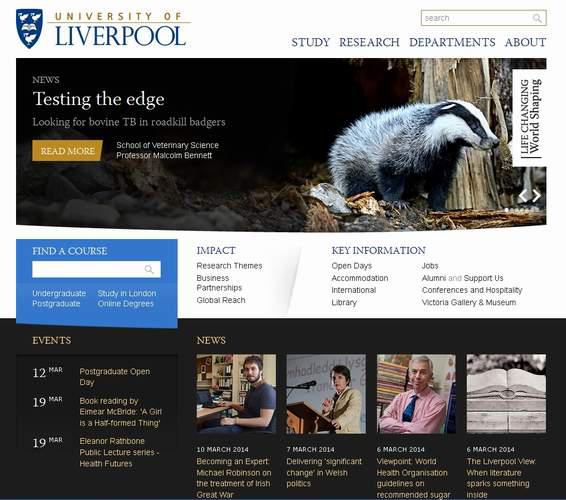Click the 7 MARCH 2014 date
The width and height of the screenshot is (566, 500).
[x=310, y=449]
